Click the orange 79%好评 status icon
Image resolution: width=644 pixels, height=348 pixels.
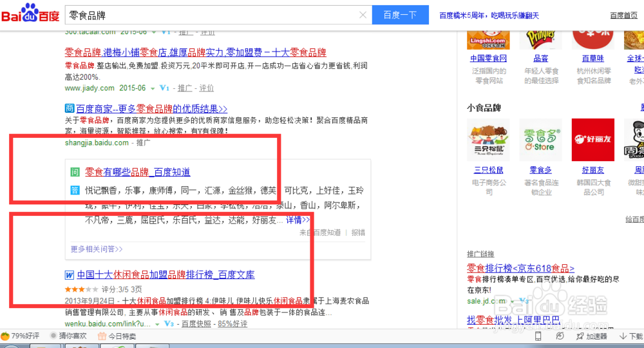click(x=5, y=336)
